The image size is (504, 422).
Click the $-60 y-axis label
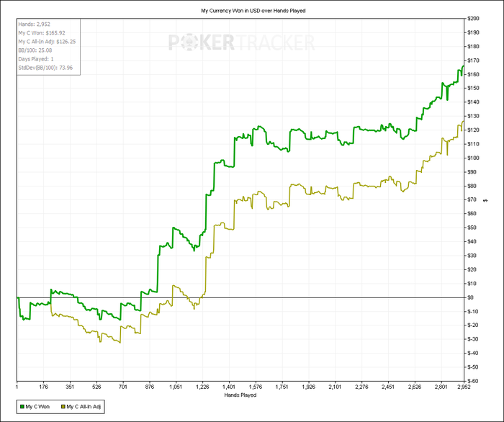[x=473, y=381]
